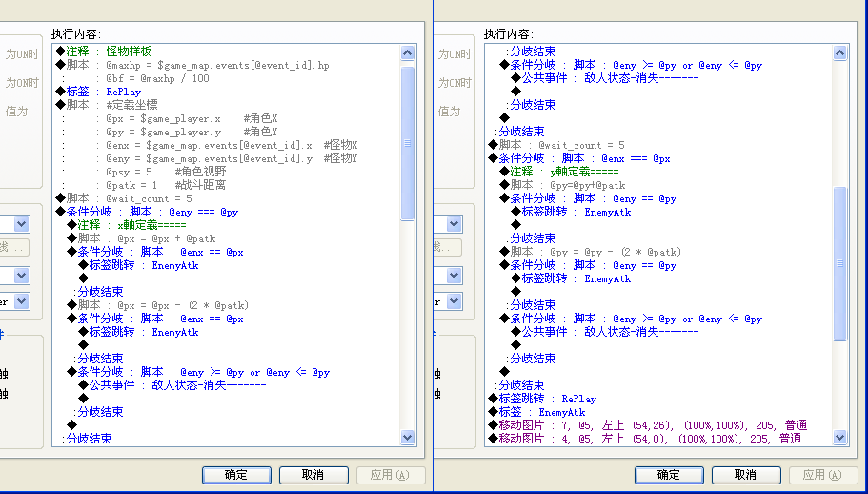Select '条件分歧 : @enx === @px' line
Viewport: 868px width, 494px height.
point(579,158)
